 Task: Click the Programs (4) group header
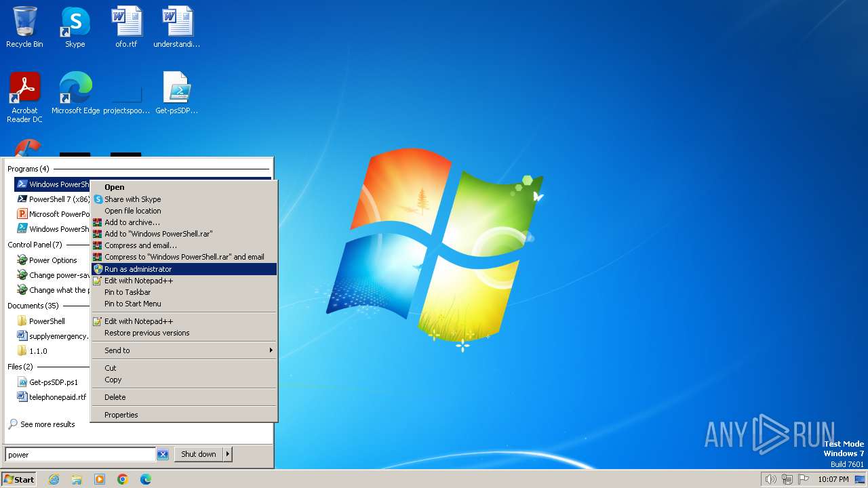[x=28, y=169]
